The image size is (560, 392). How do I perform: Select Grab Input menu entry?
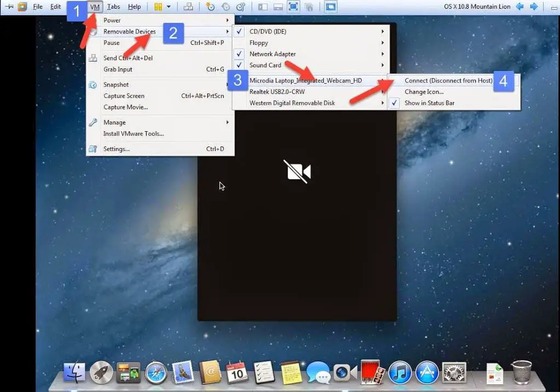pos(160,69)
